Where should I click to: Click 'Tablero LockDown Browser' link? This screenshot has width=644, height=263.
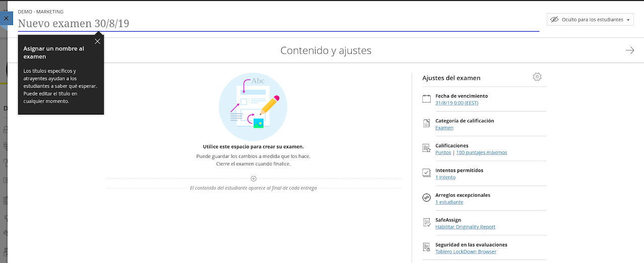[x=466, y=251]
